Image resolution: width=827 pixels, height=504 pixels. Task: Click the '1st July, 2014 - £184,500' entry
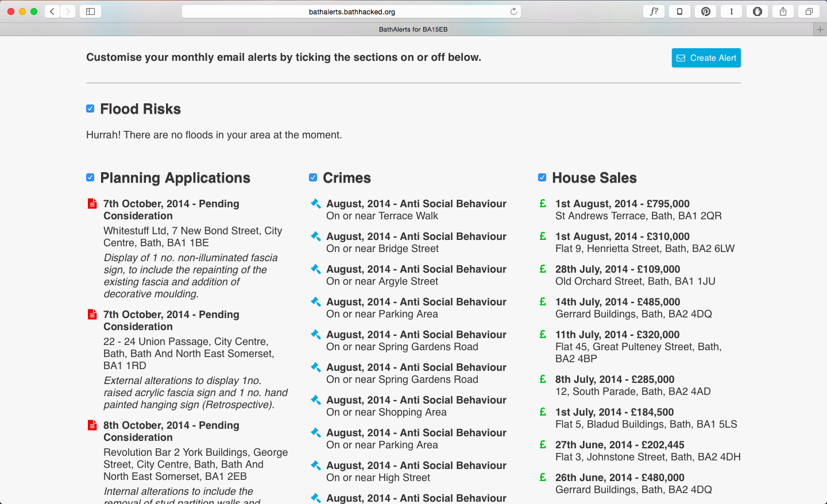click(615, 412)
